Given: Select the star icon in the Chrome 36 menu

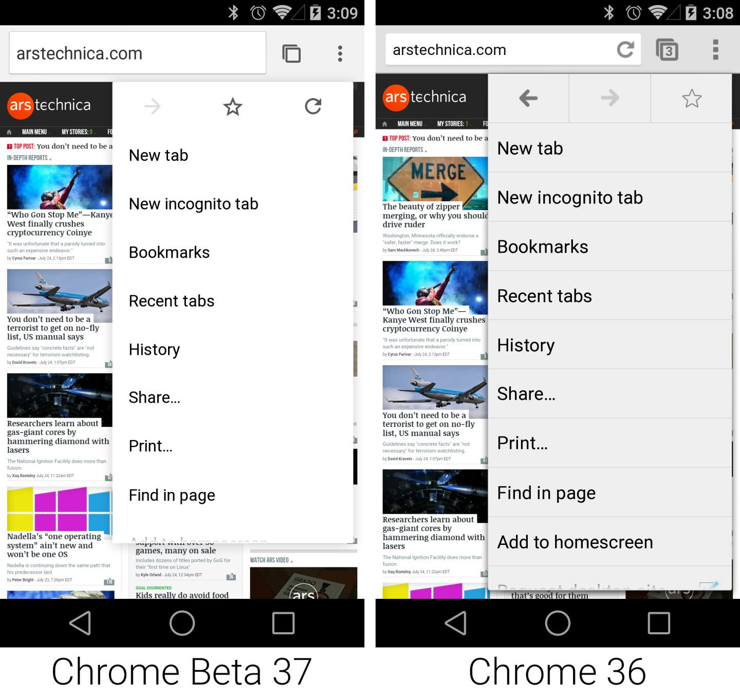Looking at the screenshot, I should (691, 99).
